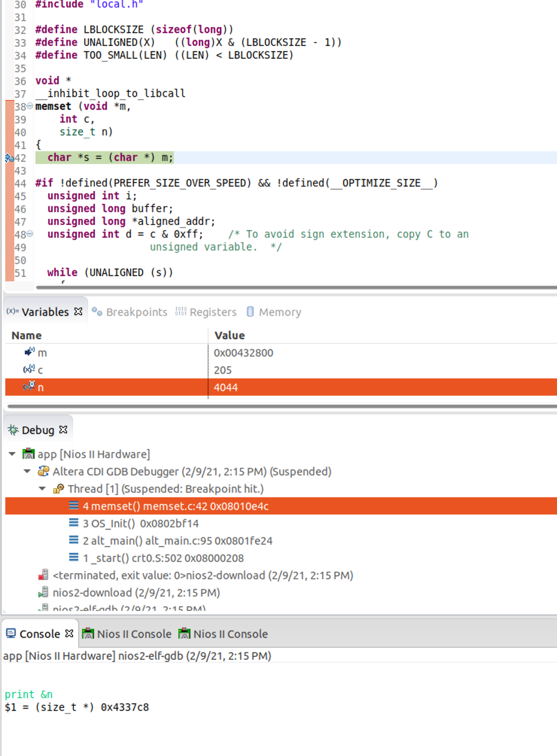Click the Memory tab icon
This screenshot has height=756, width=557.
[x=250, y=312]
